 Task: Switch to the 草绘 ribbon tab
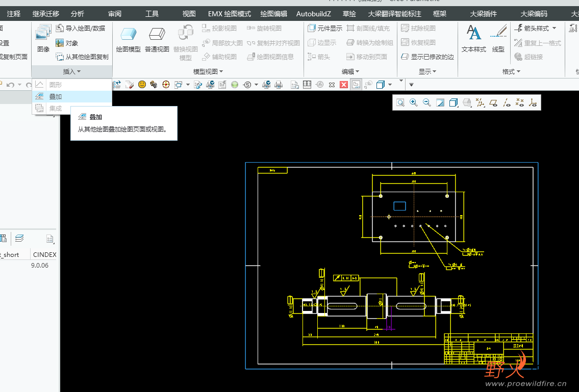[x=349, y=14]
